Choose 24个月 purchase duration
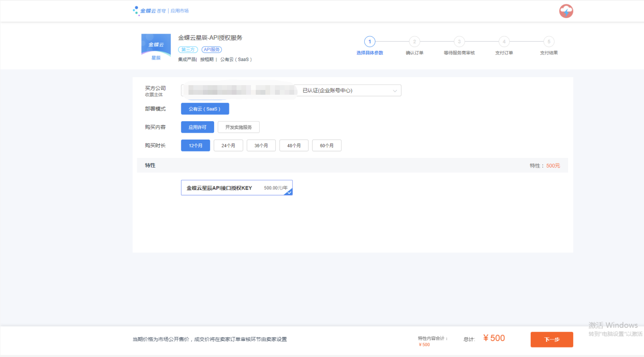Image resolution: width=644 pixels, height=357 pixels. point(228,146)
